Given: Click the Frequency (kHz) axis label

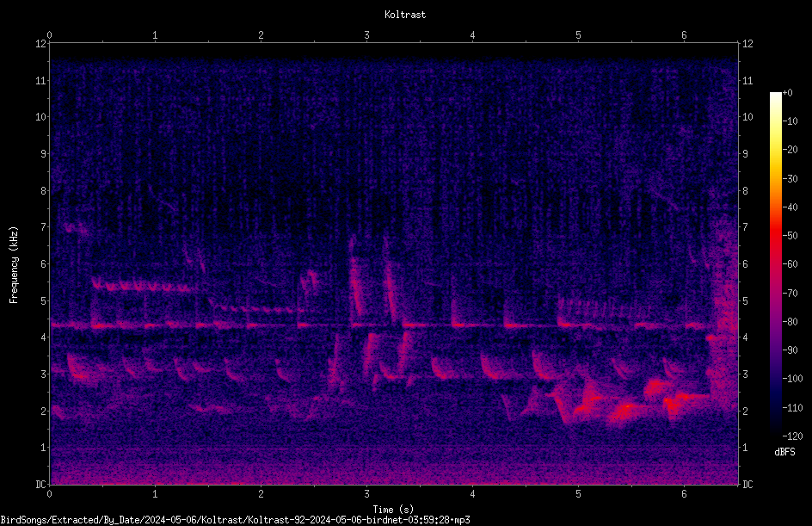Looking at the screenshot, I should point(14,265).
